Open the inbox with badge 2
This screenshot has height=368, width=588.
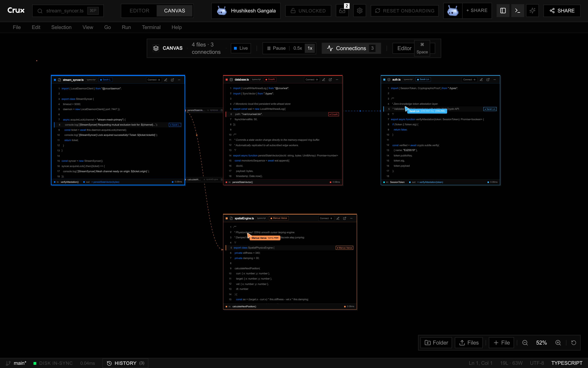(x=342, y=11)
